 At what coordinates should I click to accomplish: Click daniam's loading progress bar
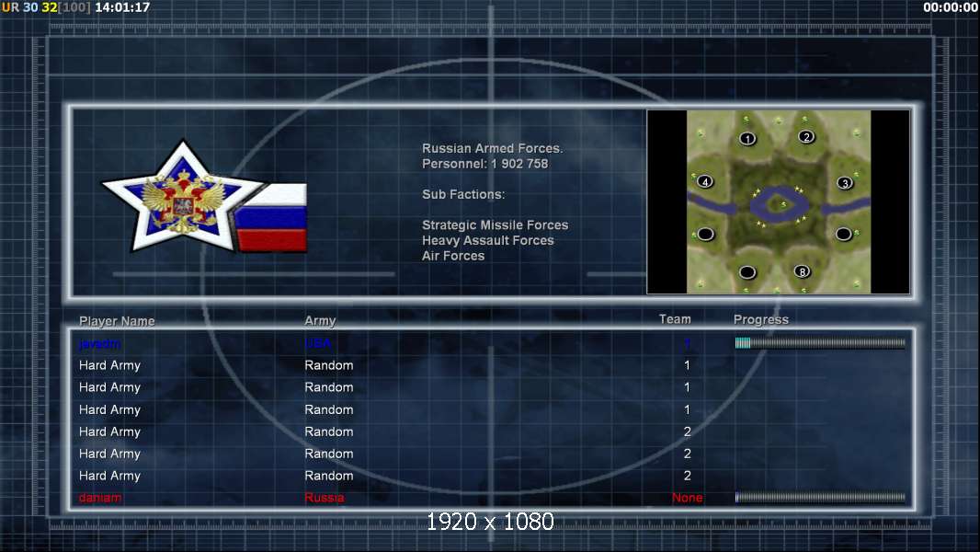(x=820, y=498)
